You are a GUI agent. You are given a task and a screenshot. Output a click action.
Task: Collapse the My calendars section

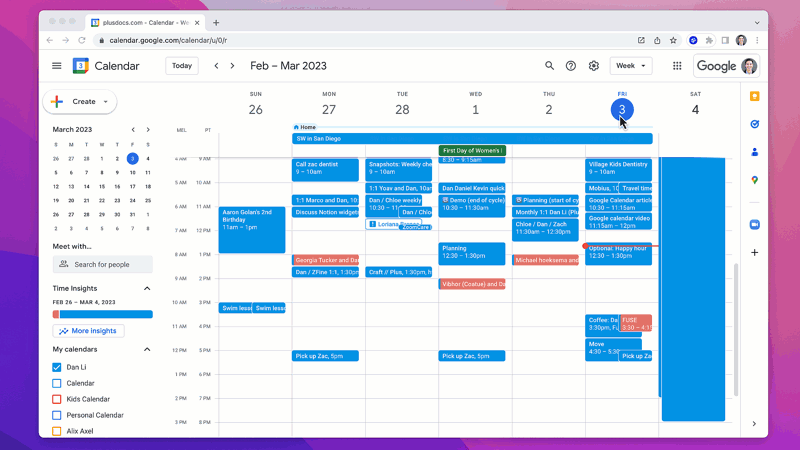point(147,349)
